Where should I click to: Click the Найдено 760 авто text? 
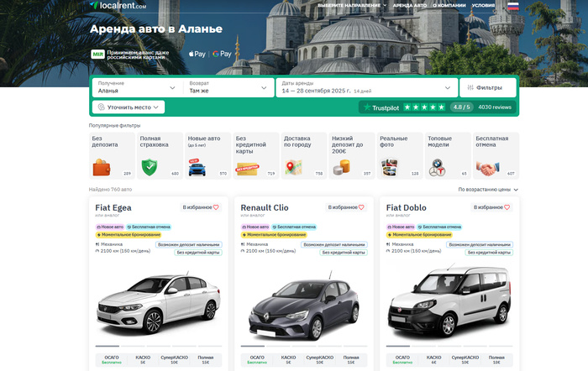[110, 190]
